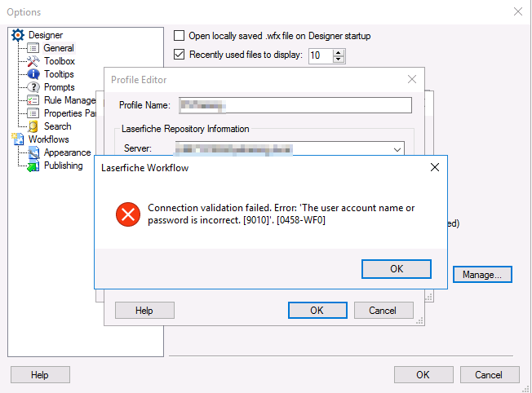Click the Publishing green arrow icon
The image size is (532, 393).
coord(33,166)
